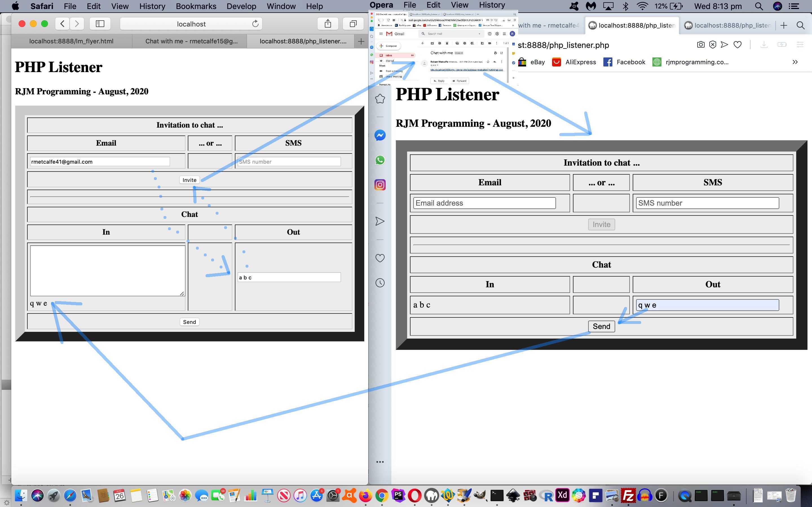This screenshot has height=507, width=812.
Task: Open Messenger in Opera sidebar
Action: [x=380, y=135]
